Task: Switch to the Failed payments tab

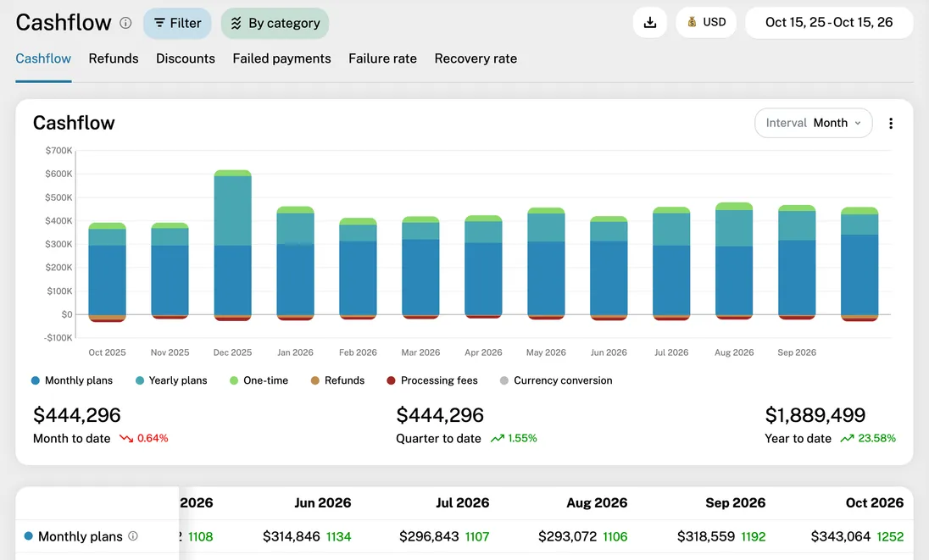Action: pyautogui.click(x=281, y=58)
